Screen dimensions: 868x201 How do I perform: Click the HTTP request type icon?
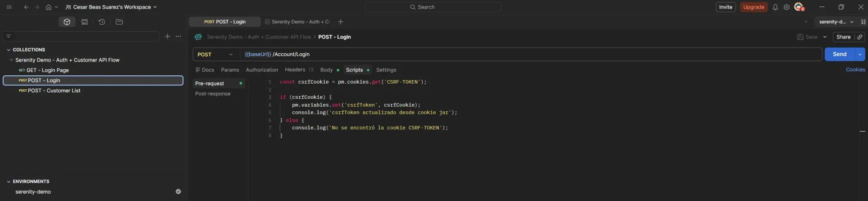[x=198, y=37]
